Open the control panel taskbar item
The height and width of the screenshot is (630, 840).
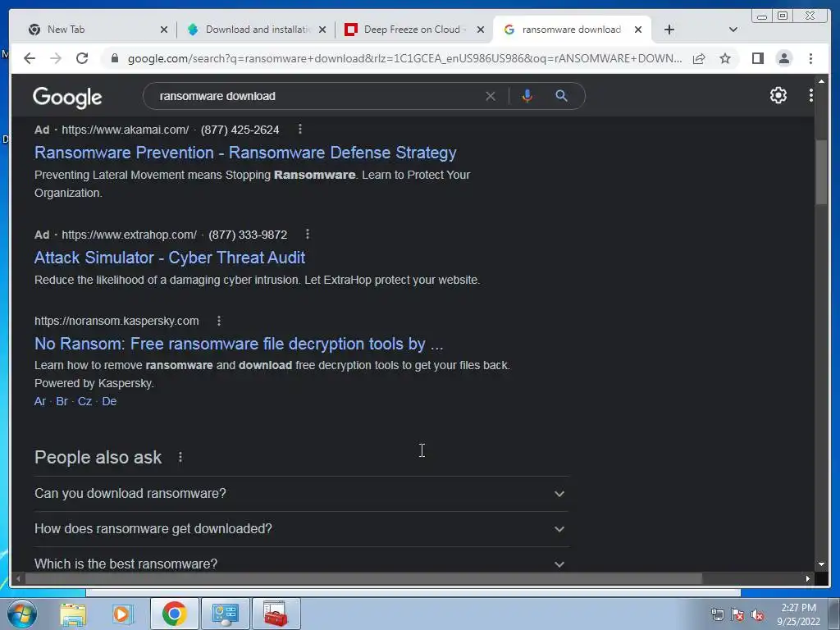click(225, 614)
